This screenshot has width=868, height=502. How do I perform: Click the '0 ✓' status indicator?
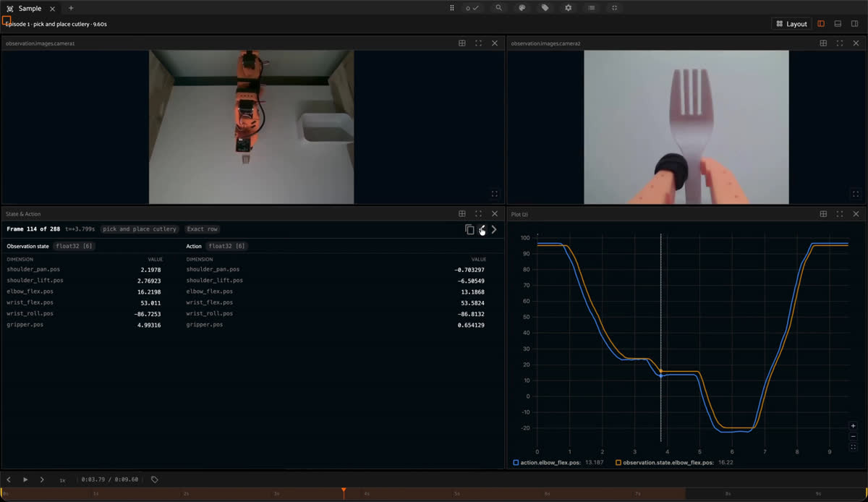tap(472, 8)
